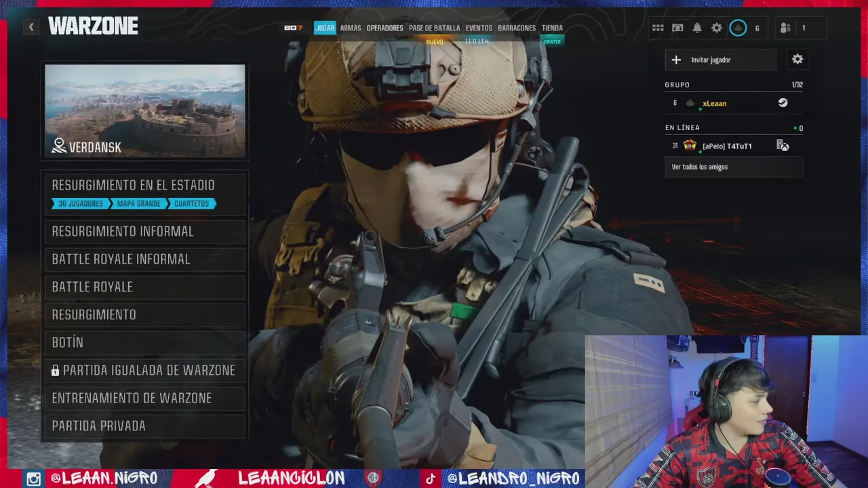Open the ARMAS tab
The image size is (868, 488).
[x=351, y=28]
